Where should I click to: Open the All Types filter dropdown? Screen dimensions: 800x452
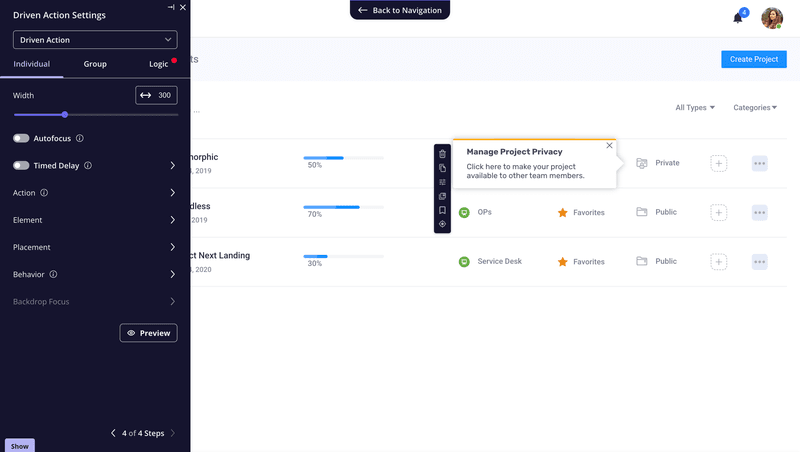[695, 108]
